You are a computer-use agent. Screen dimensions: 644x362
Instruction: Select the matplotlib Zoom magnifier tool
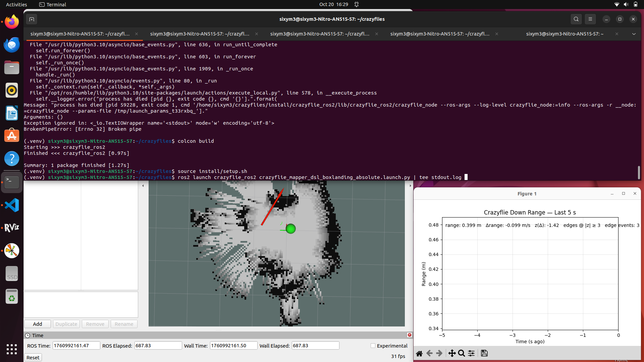pos(462,353)
